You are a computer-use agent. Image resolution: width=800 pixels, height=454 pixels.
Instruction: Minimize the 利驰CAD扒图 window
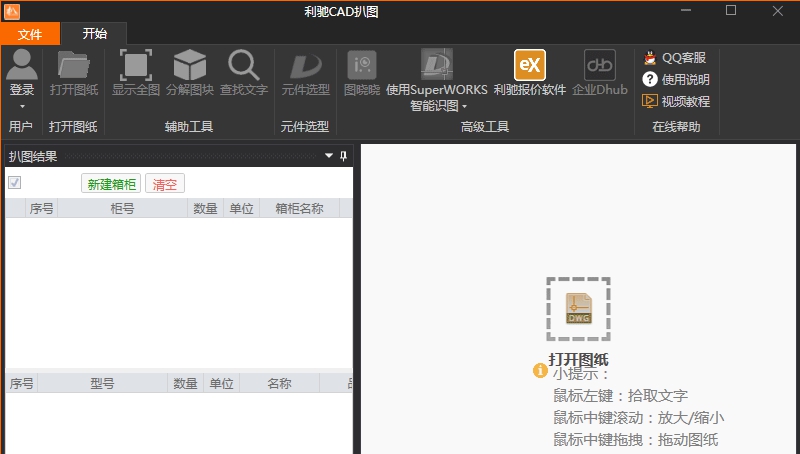686,11
